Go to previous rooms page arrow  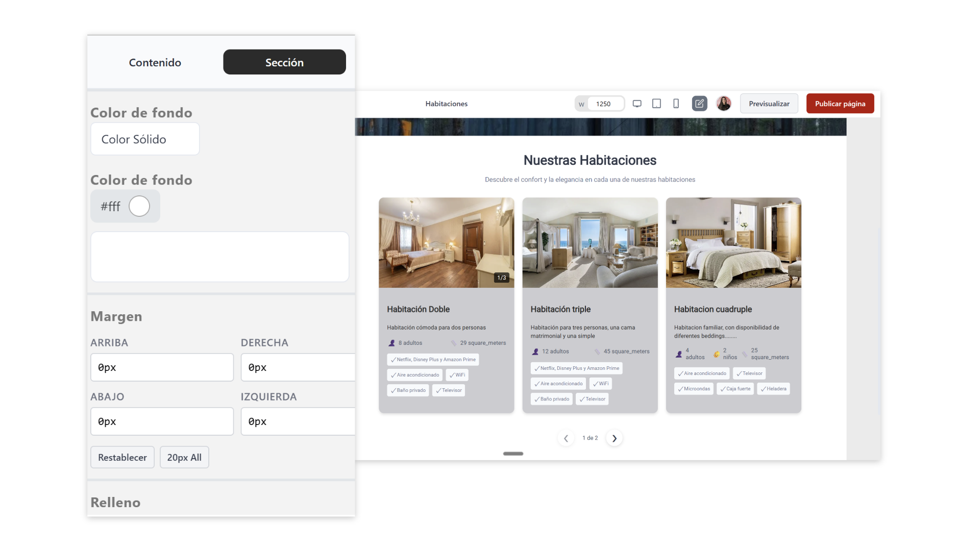[x=566, y=438]
